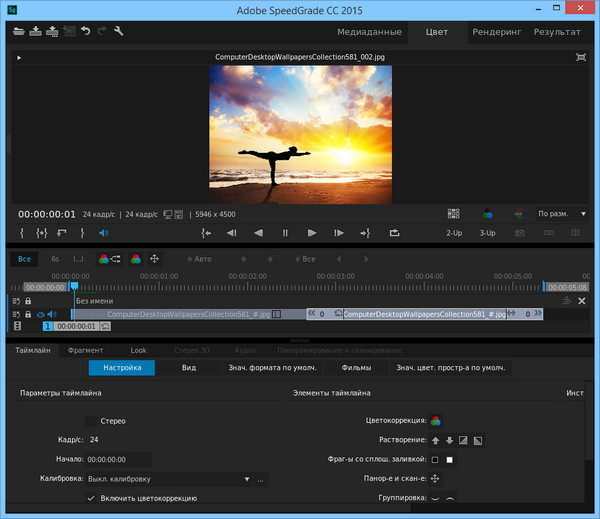Click the Фильмы button
This screenshot has width=600, height=519.
[x=356, y=367]
